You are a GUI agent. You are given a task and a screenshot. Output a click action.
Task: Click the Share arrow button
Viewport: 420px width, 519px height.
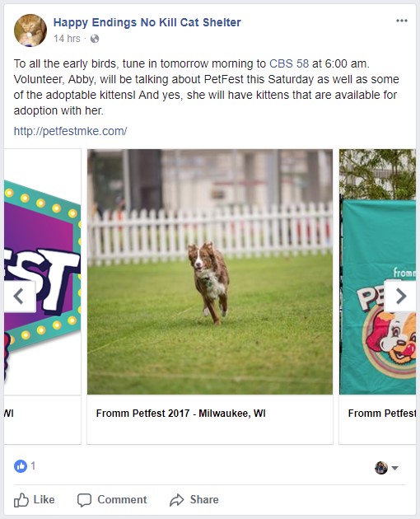click(x=194, y=500)
